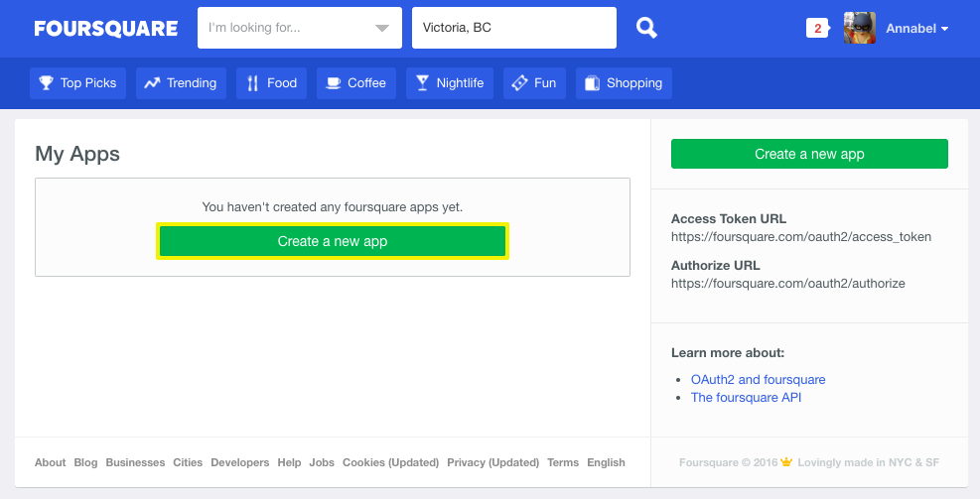Click the Help footer link

pyautogui.click(x=289, y=462)
